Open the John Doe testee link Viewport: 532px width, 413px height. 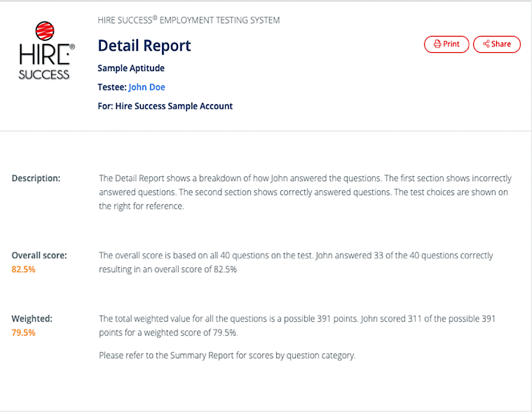click(x=146, y=87)
